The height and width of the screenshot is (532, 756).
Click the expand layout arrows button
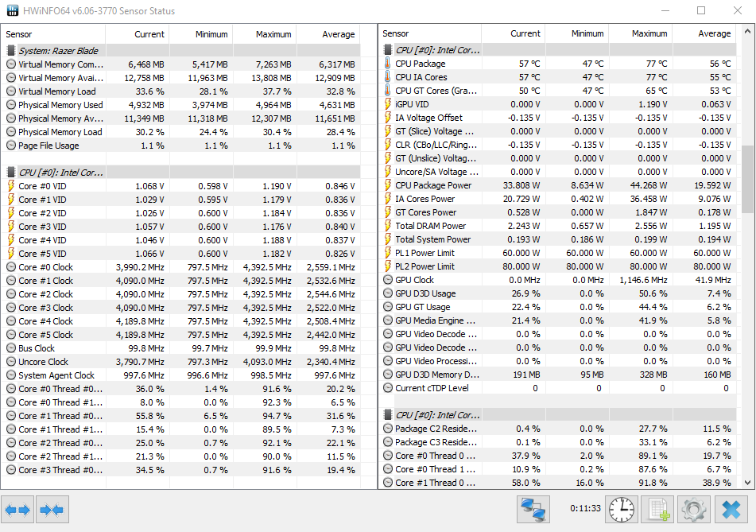[x=17, y=509]
